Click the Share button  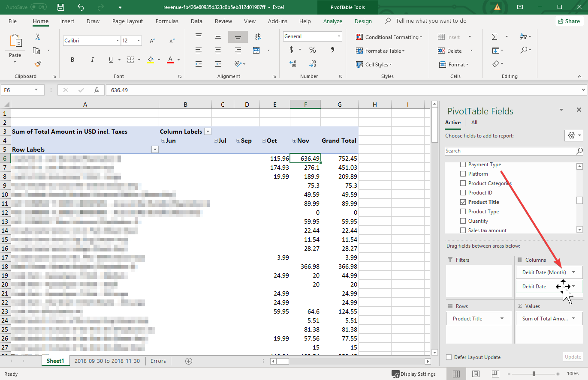(569, 21)
